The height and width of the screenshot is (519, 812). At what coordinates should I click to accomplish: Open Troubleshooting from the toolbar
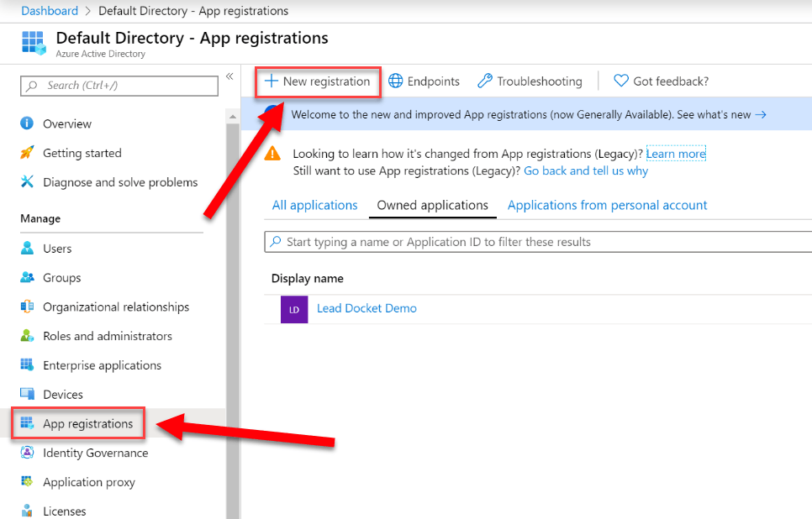click(530, 81)
